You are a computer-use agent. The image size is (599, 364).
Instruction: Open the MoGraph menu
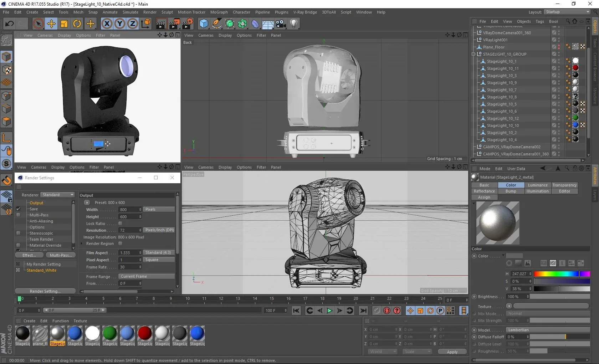[219, 12]
